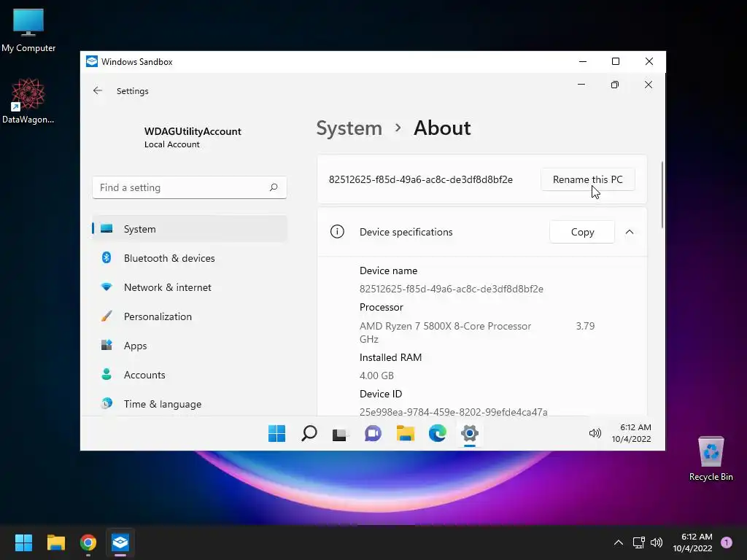The width and height of the screenshot is (747, 560).
Task: Restore down the Settings window
Action: pos(615,85)
